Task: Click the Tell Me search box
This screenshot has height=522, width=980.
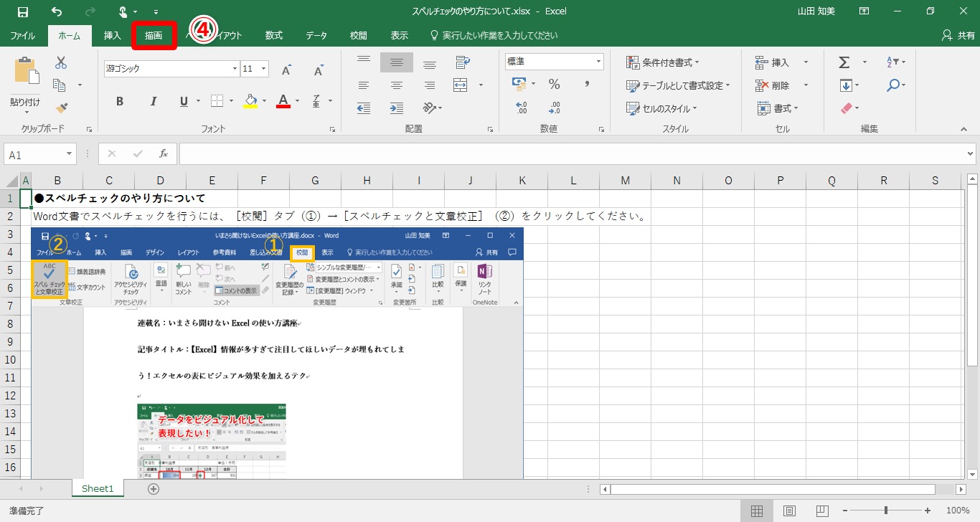Action: click(x=494, y=36)
